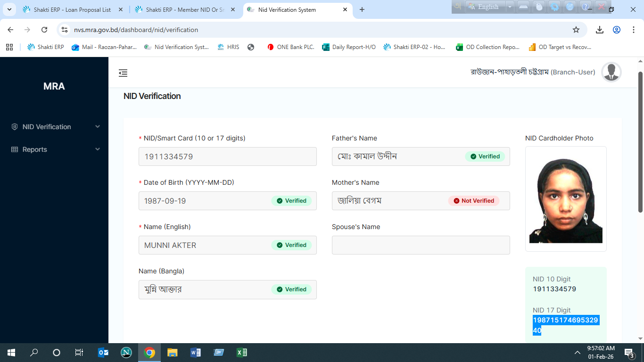Viewport: 644px width, 362px height.
Task: Bookmark this page with the star icon
Action: pyautogui.click(x=576, y=30)
